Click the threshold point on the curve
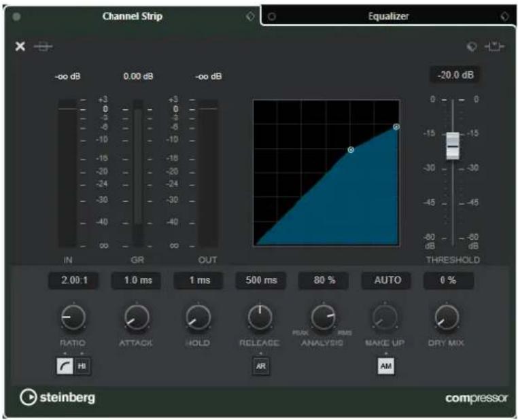The height and width of the screenshot is (420, 518). (351, 150)
